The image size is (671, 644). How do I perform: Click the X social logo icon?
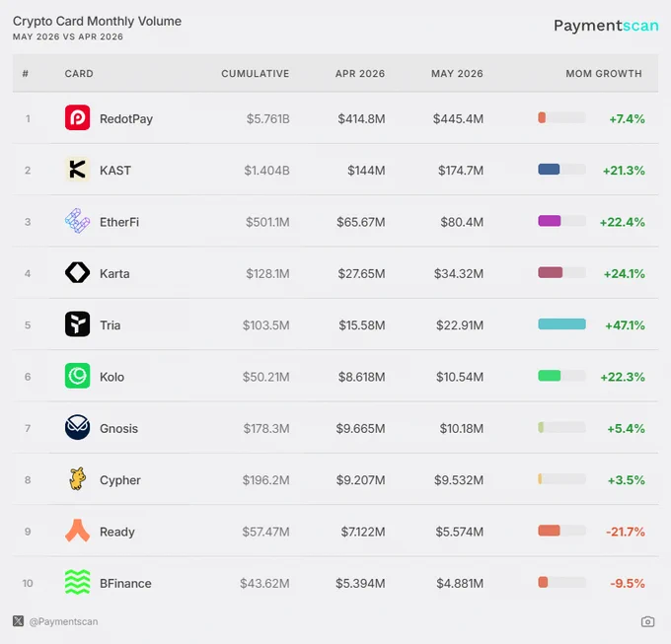coord(19,621)
